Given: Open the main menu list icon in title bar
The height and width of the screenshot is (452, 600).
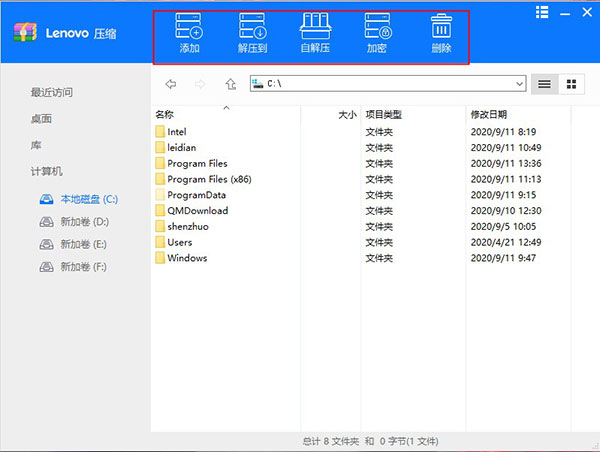Looking at the screenshot, I should point(542,12).
